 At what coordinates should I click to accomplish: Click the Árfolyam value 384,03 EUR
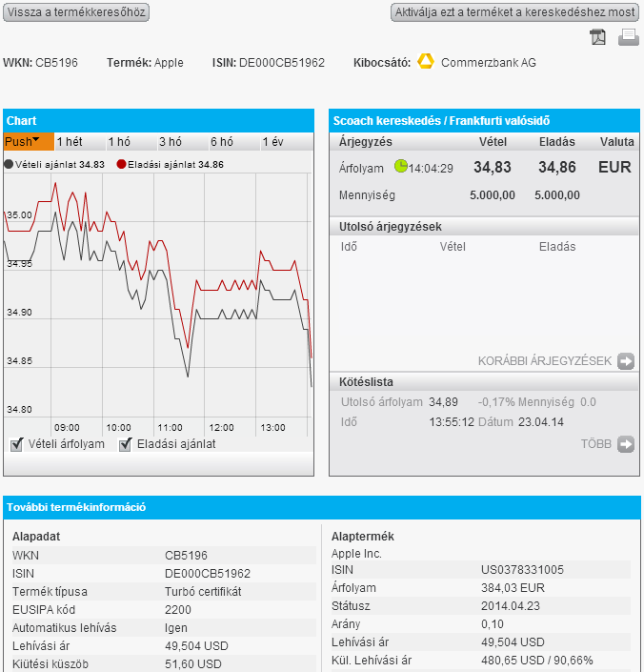point(513,588)
